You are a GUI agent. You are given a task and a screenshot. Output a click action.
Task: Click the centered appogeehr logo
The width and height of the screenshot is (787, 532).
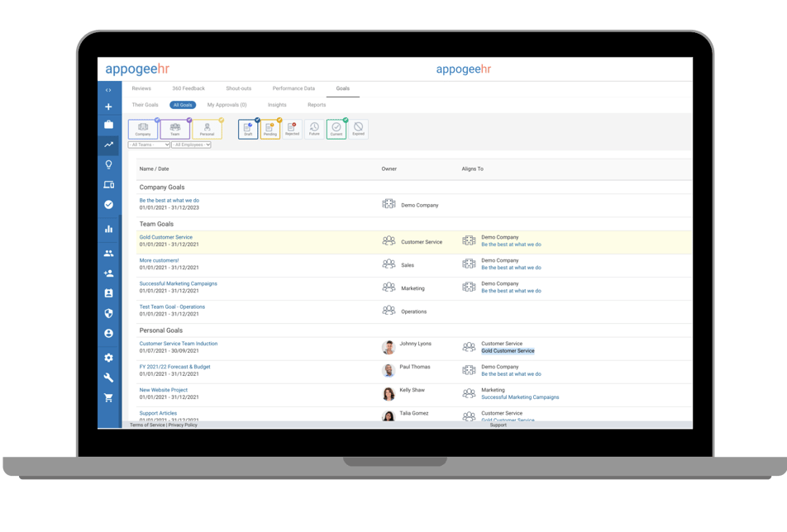click(x=463, y=69)
